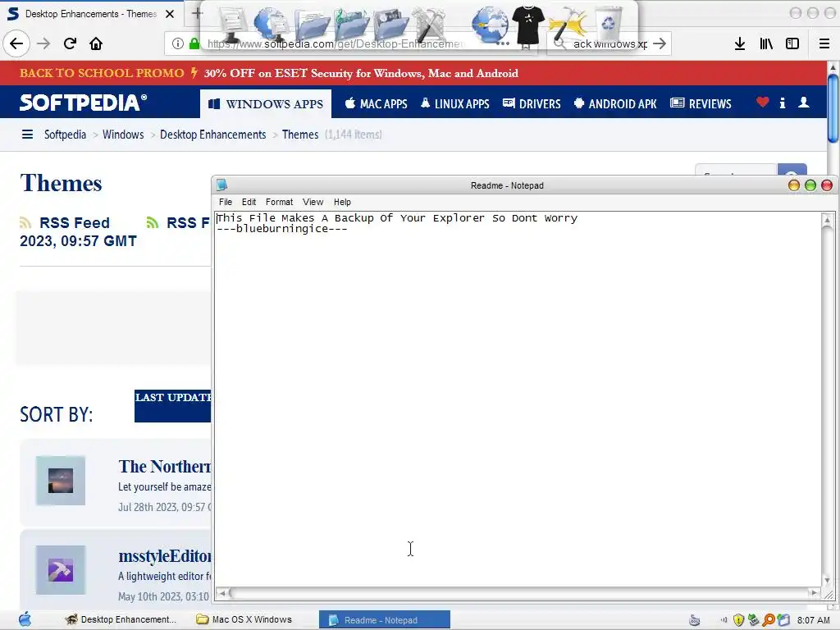Open Notepad Format menu
The height and width of the screenshot is (630, 840).
(x=279, y=202)
